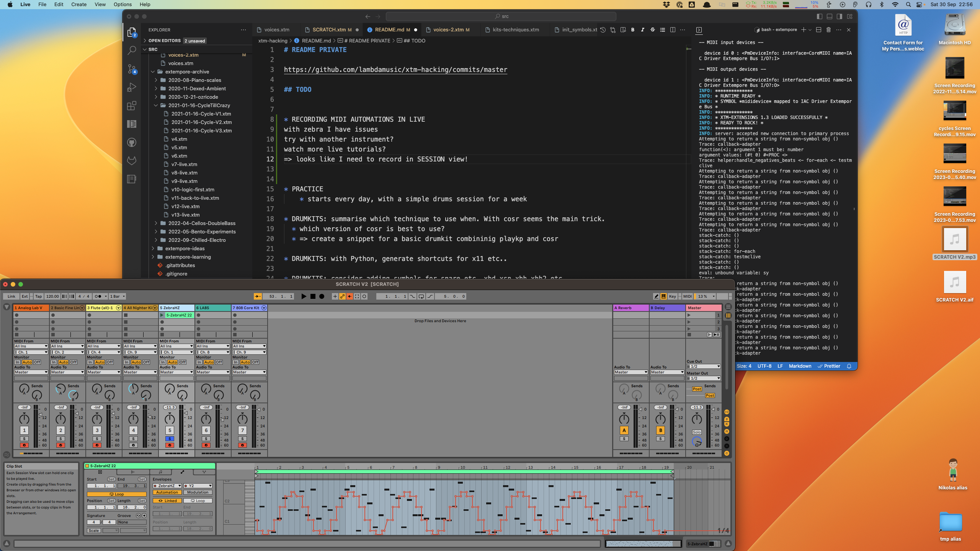This screenshot has width=980, height=551.
Task: Open the clip Envelopes tab icon
Action: click(x=183, y=472)
